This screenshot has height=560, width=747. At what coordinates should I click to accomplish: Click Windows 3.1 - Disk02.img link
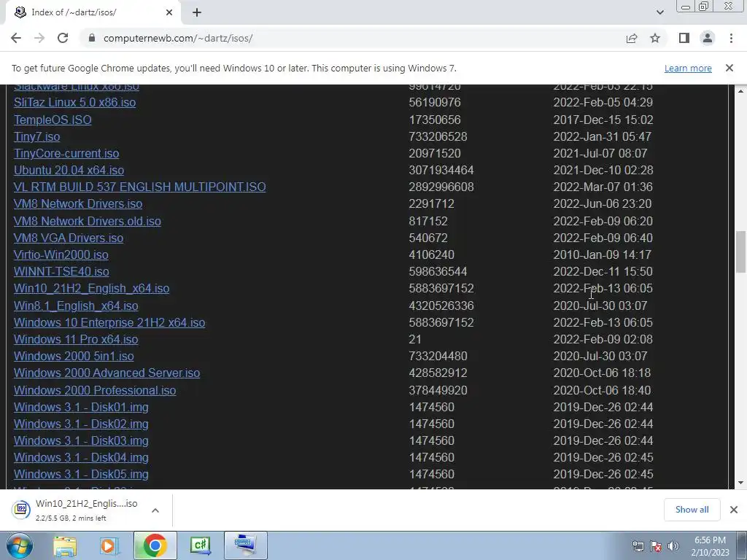(x=81, y=424)
